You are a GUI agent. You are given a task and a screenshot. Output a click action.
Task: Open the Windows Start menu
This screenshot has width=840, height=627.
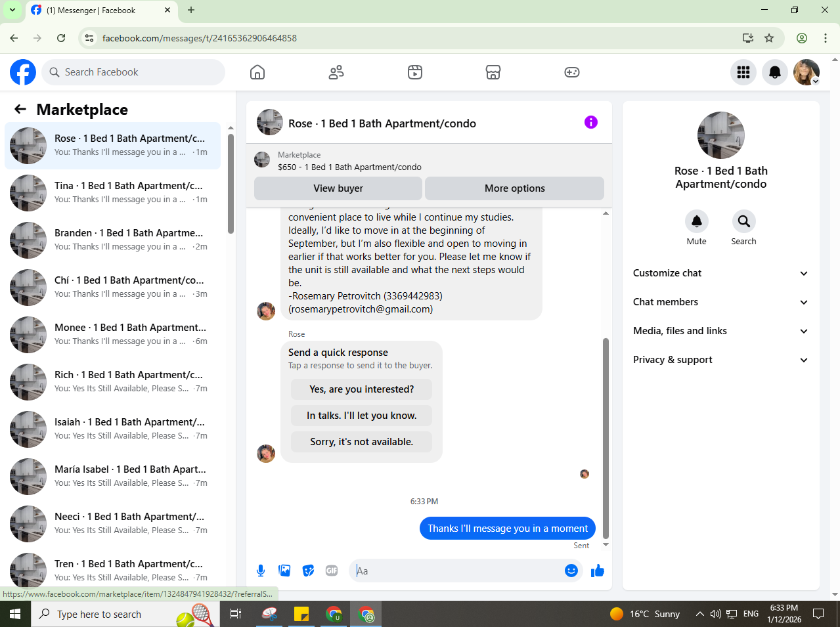coord(15,614)
